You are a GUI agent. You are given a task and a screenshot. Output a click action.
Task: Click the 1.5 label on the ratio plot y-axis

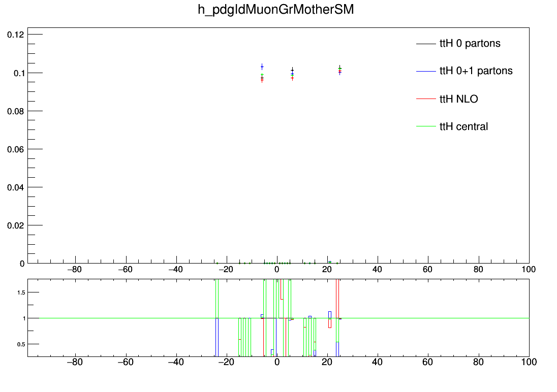pos(21,292)
